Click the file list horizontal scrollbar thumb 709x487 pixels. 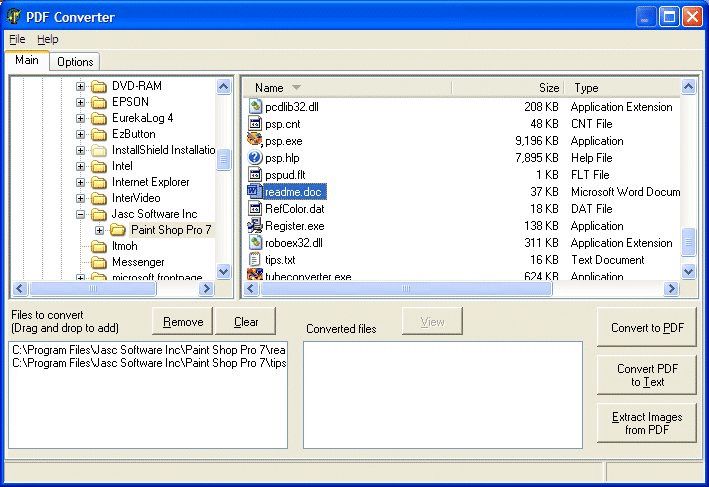coord(400,289)
